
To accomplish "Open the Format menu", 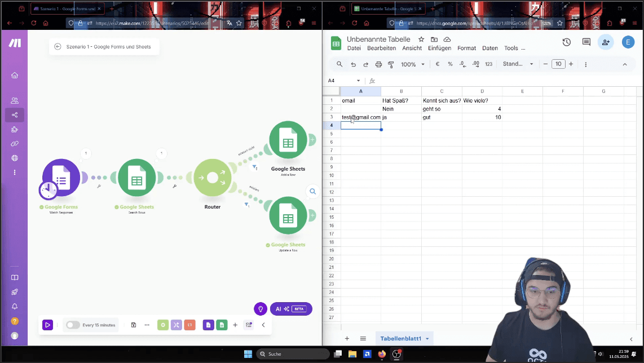I will (x=466, y=48).
